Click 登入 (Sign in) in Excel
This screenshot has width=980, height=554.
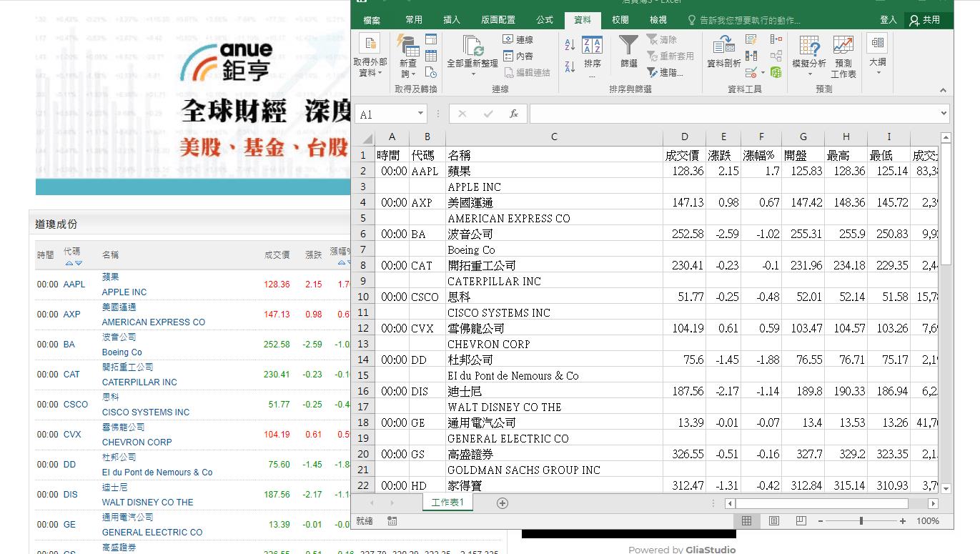pos(889,20)
